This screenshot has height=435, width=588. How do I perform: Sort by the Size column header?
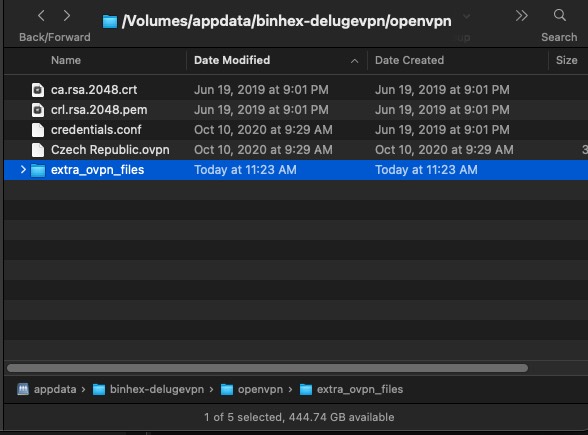(x=566, y=60)
